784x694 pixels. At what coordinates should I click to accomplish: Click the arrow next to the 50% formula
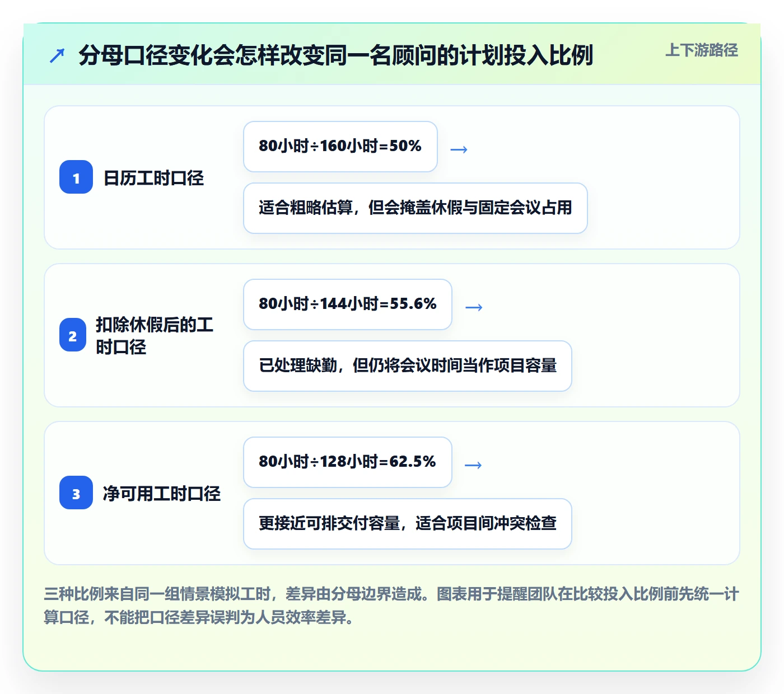[459, 149]
